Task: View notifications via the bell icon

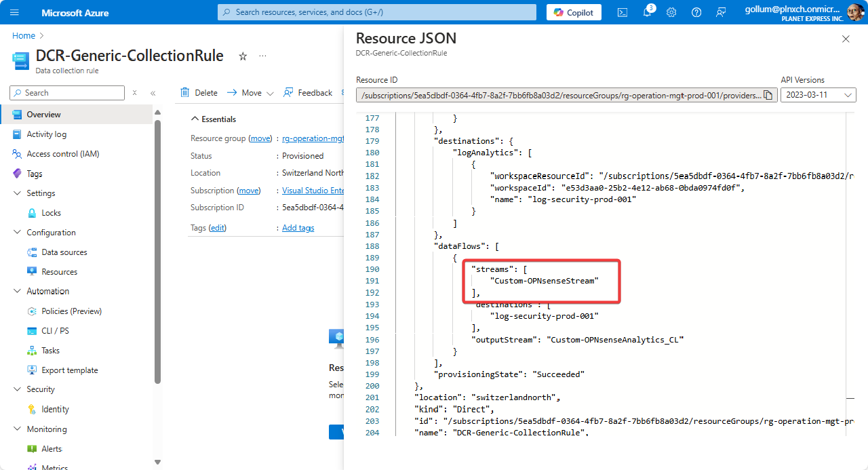Action: click(x=647, y=12)
